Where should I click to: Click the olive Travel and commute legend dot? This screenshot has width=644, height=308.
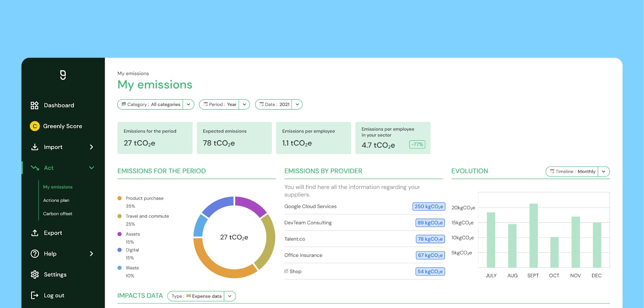(x=120, y=216)
